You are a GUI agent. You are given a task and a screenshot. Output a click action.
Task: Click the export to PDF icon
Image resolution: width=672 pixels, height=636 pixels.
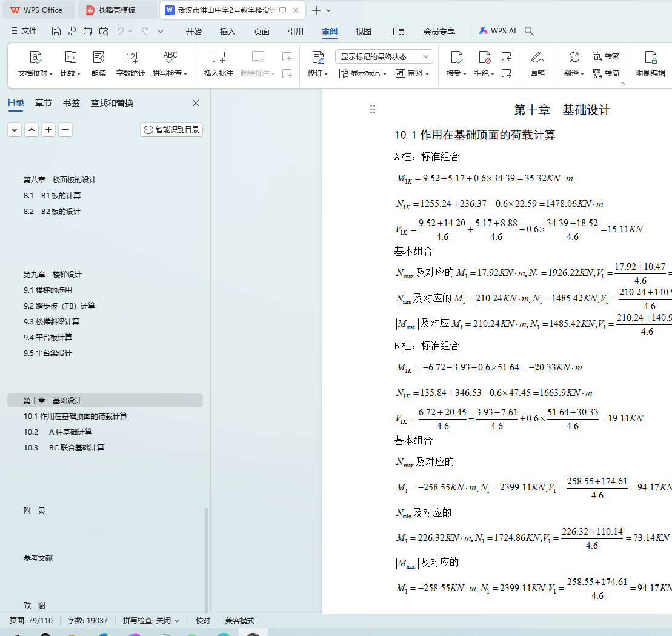(x=72, y=31)
